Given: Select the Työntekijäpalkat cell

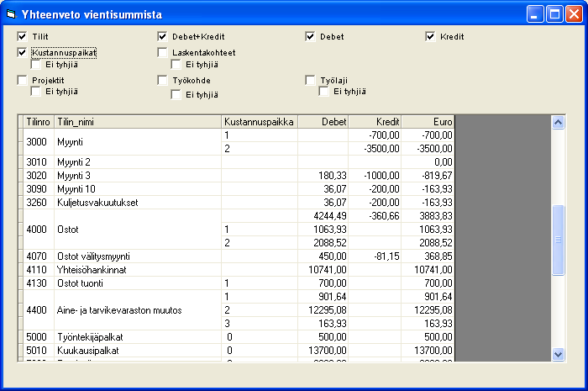Looking at the screenshot, I should (138, 337).
